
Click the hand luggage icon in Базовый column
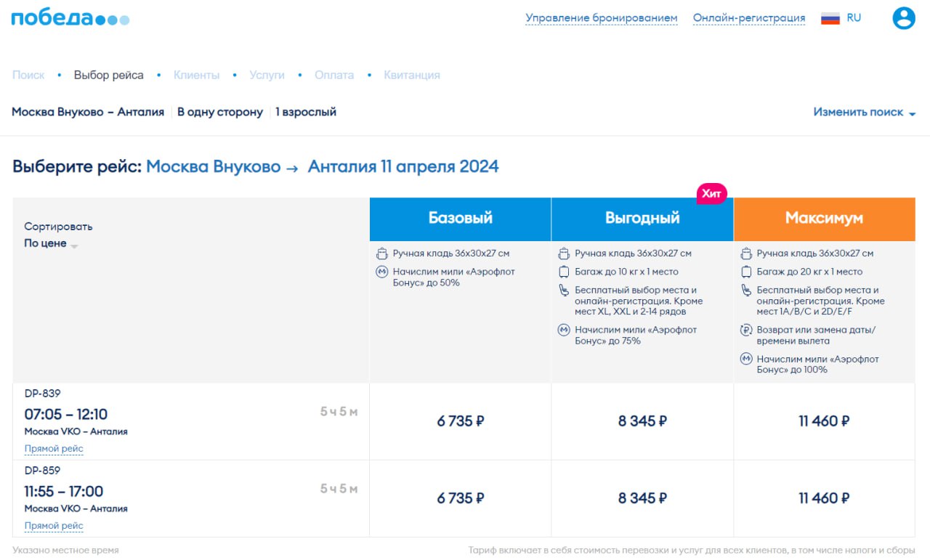click(382, 253)
